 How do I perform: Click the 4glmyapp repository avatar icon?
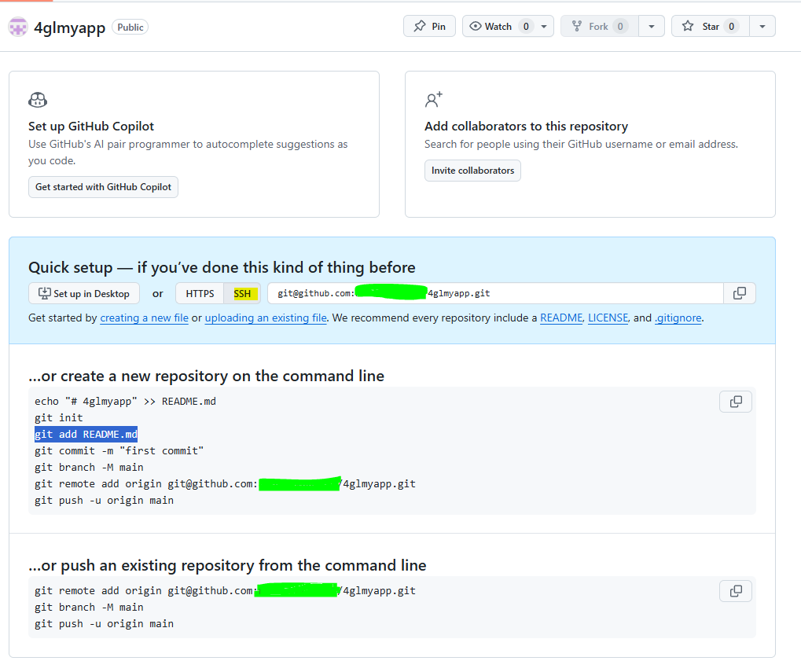pyautogui.click(x=18, y=27)
